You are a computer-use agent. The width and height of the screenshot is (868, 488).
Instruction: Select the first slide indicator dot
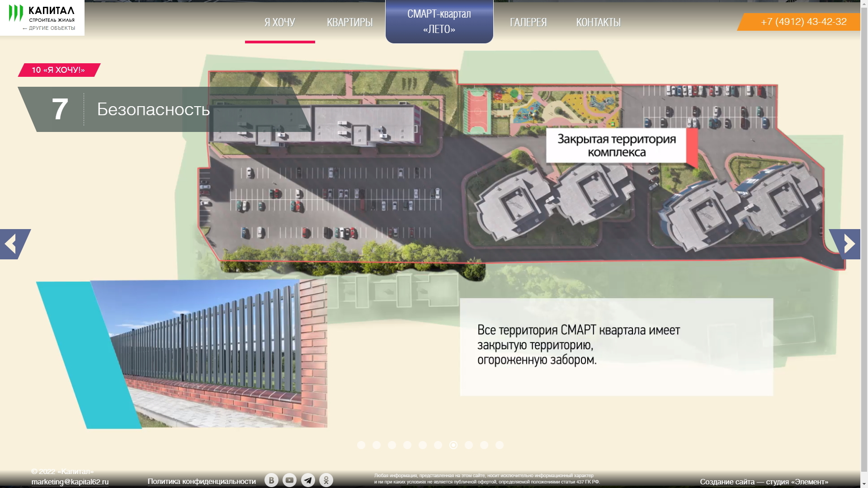[361, 445]
